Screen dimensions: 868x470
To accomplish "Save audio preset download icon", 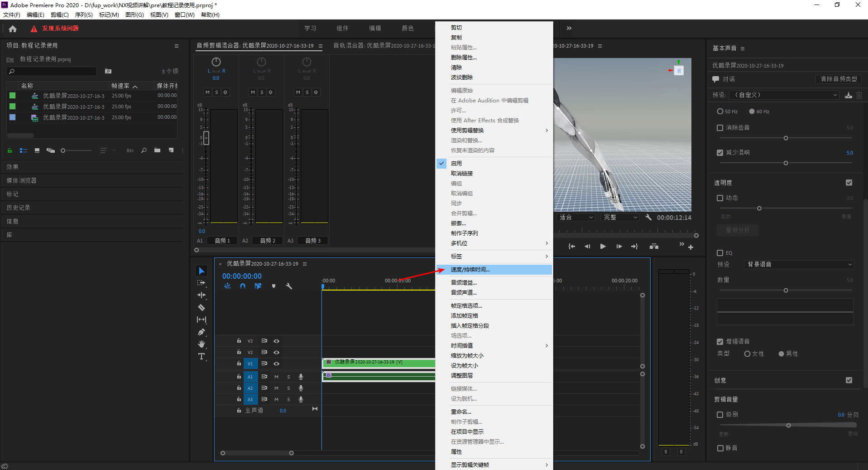I will coord(849,95).
